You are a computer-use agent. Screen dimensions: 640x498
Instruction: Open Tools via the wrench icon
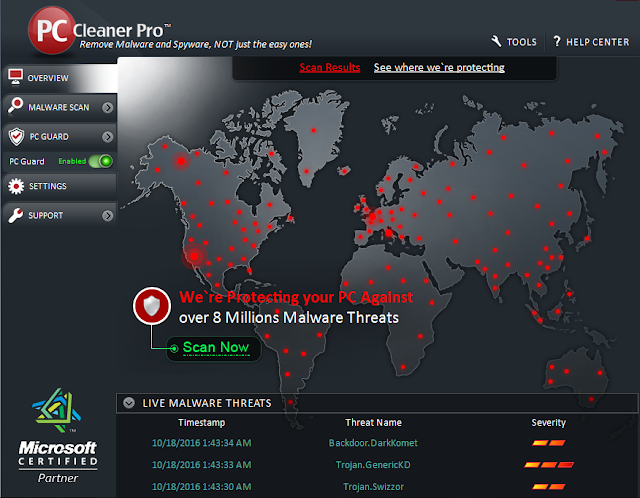(496, 41)
